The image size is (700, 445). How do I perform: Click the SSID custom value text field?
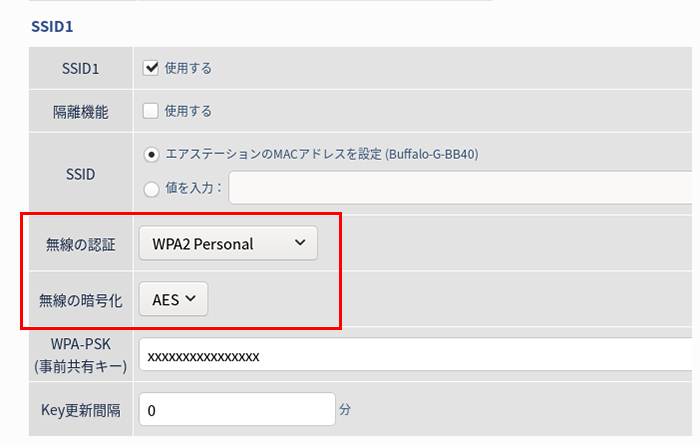pyautogui.click(x=461, y=187)
